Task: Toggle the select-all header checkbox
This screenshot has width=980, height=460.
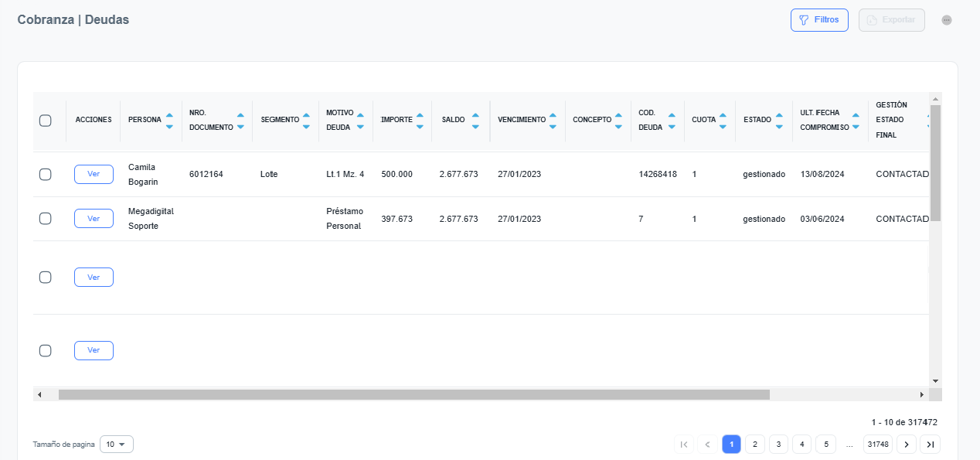Action: click(46, 121)
